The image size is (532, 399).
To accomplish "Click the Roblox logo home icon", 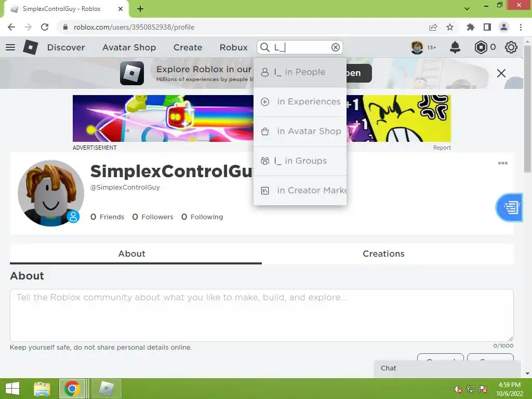I will click(30, 47).
